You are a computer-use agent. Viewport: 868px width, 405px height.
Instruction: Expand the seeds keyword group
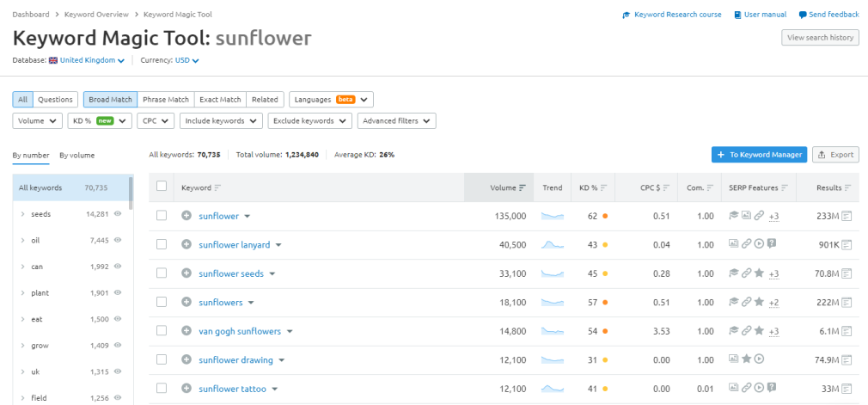point(22,214)
